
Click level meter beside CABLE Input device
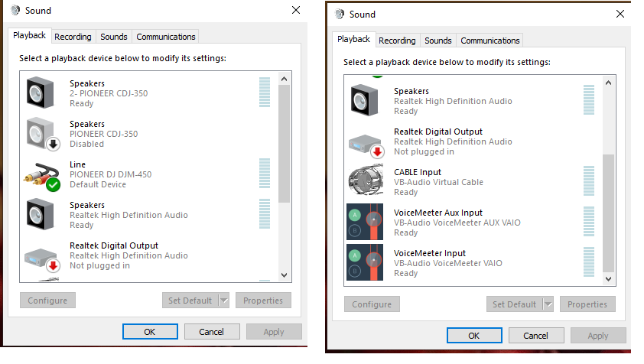pos(589,180)
